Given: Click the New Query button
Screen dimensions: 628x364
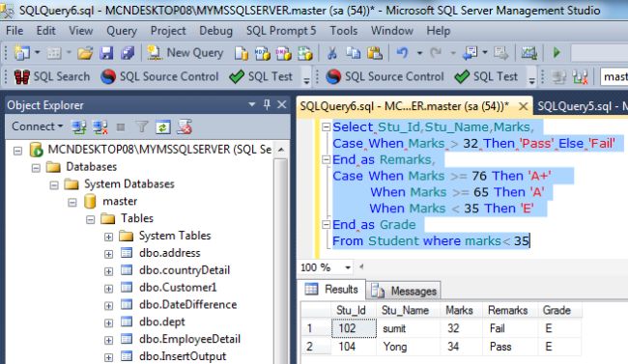Looking at the screenshot, I should pos(186,52).
